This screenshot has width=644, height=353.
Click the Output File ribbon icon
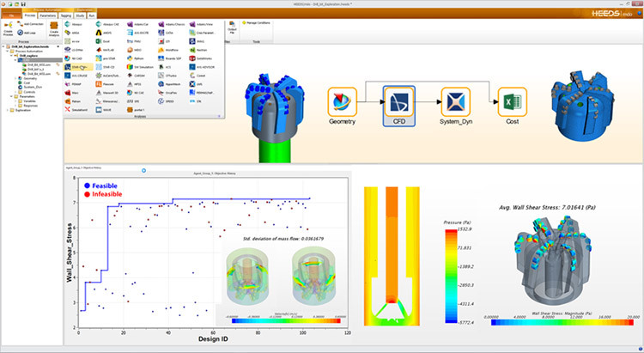pos(232,31)
